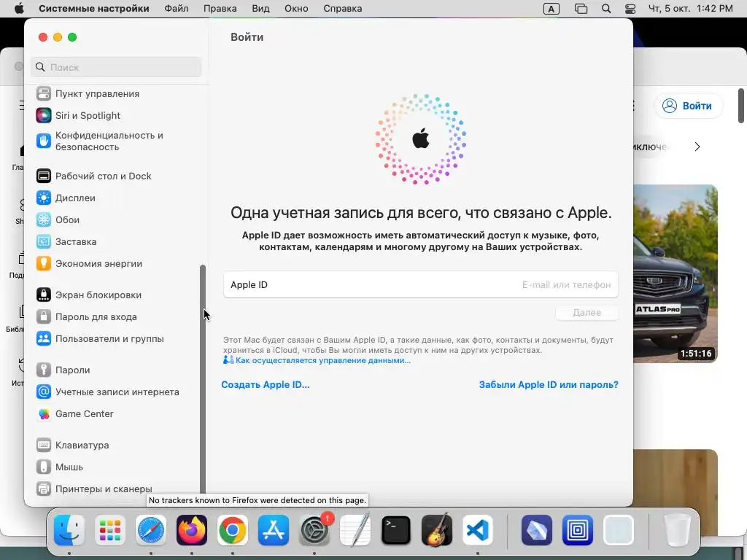
Task: Open Control Center settings (Пункт управления) icon
Action: point(43,93)
